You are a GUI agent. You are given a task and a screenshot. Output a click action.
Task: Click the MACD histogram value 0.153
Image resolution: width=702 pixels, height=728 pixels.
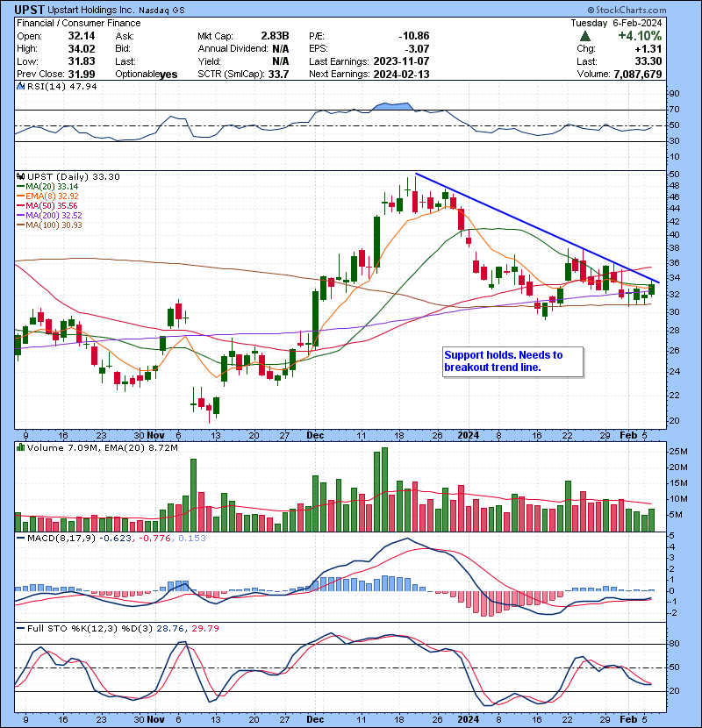pyautogui.click(x=192, y=539)
